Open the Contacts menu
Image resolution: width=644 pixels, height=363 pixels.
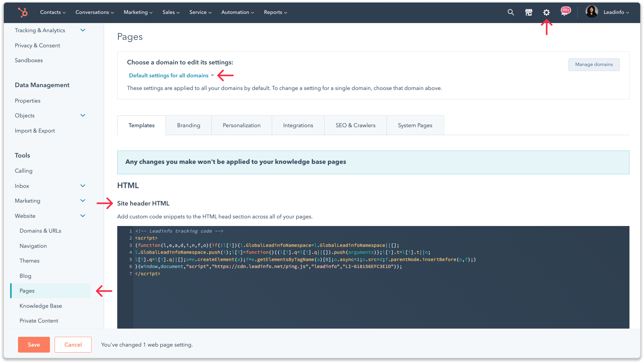[x=53, y=12]
